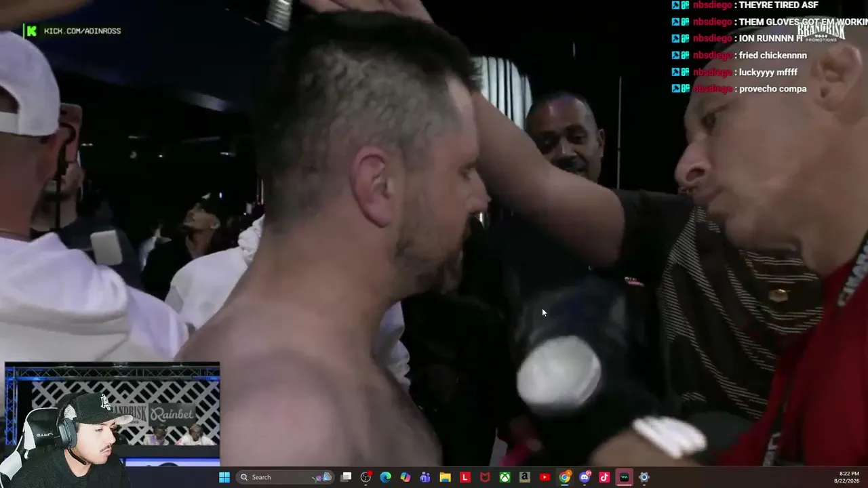Viewport: 868px width, 488px height.
Task: Click the streamer webcam overlay
Action: tap(112, 415)
